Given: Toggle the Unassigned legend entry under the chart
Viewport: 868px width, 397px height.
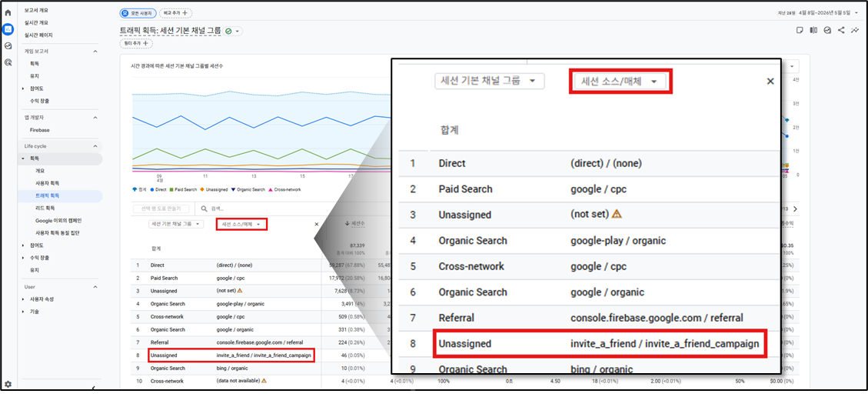Looking at the screenshot, I should [x=214, y=189].
